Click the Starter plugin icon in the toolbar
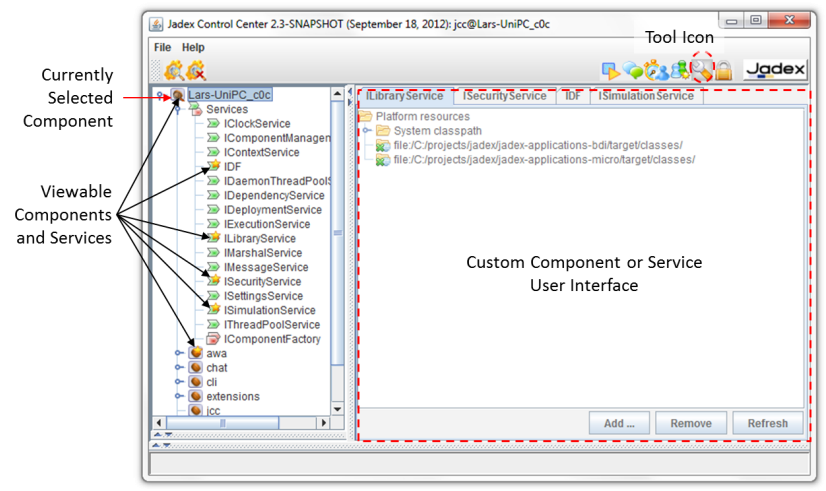Viewport: 826px width, 491px height. point(609,70)
